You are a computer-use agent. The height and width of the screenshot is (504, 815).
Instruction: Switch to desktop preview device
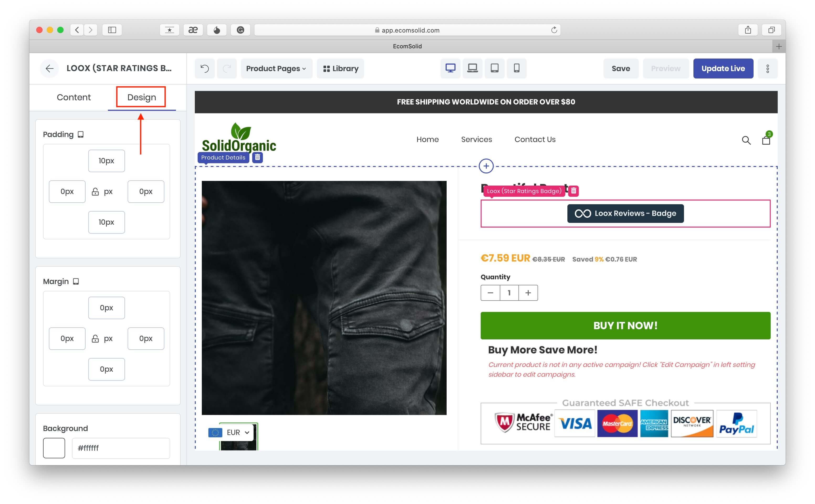coord(450,68)
